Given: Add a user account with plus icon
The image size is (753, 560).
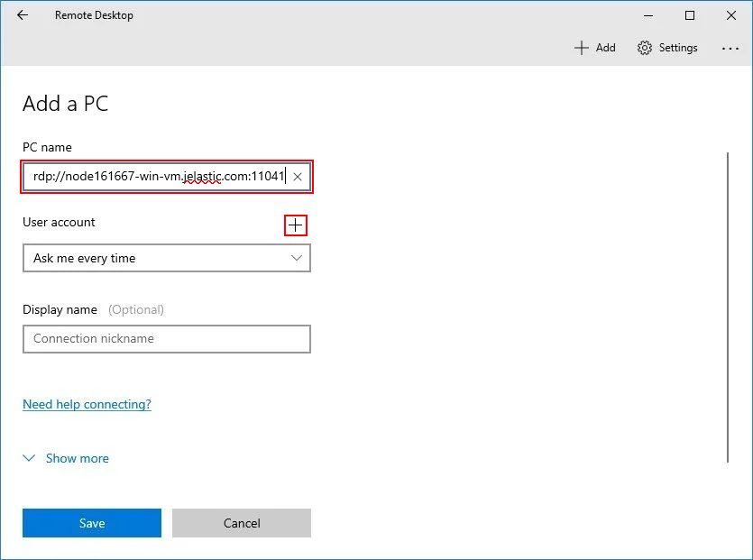Looking at the screenshot, I should pos(296,225).
